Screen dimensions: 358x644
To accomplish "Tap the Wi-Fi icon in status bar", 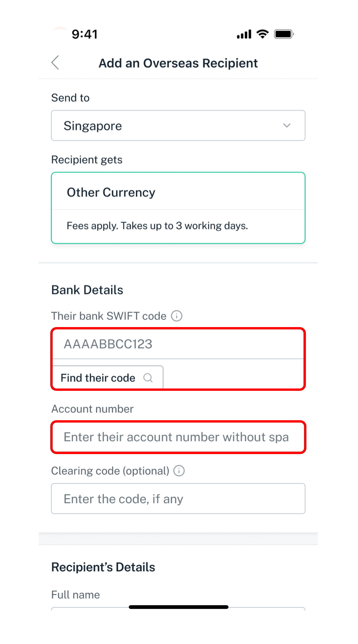I will pyautogui.click(x=262, y=34).
